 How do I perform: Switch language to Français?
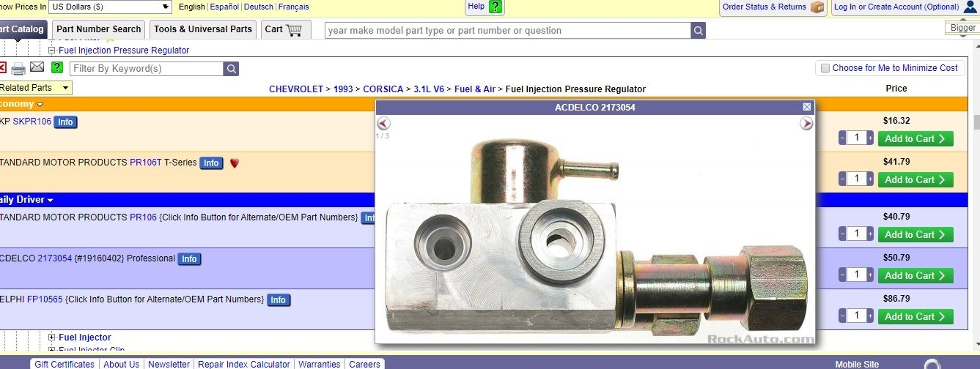pyautogui.click(x=293, y=7)
